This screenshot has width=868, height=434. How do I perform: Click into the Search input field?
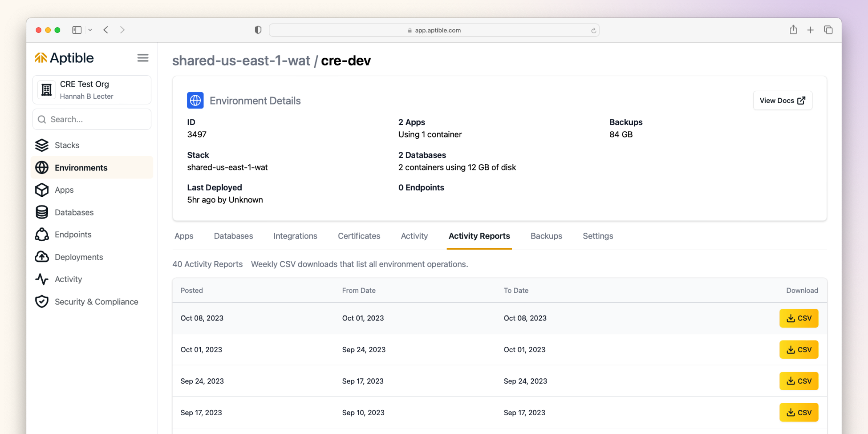coord(92,119)
